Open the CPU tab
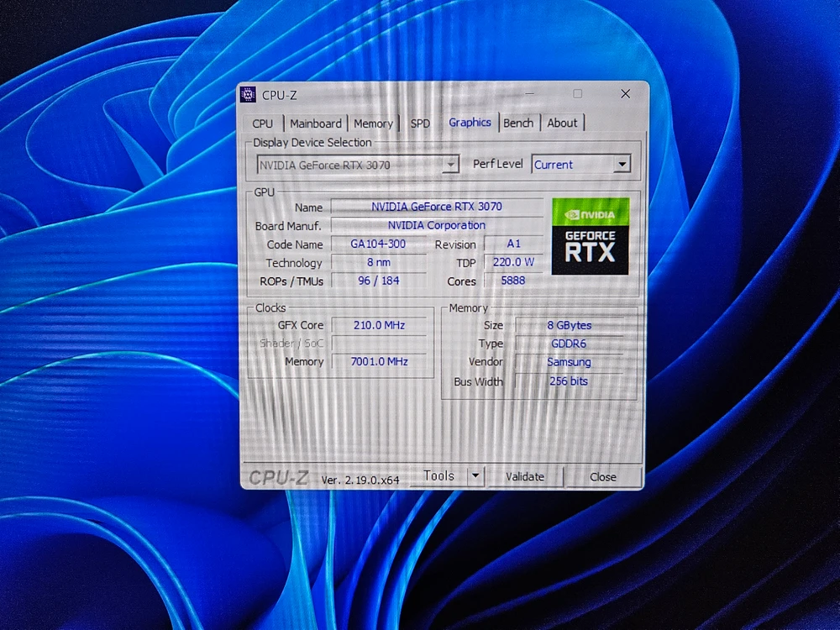Image resolution: width=840 pixels, height=630 pixels. coord(262,123)
